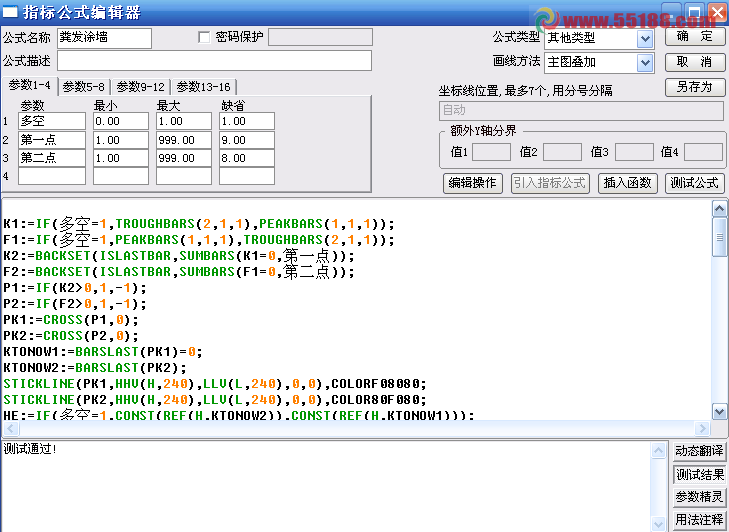Image resolution: width=729 pixels, height=532 pixels.
Task: Click the code line starting with K1:=IF
Action: 199,224
